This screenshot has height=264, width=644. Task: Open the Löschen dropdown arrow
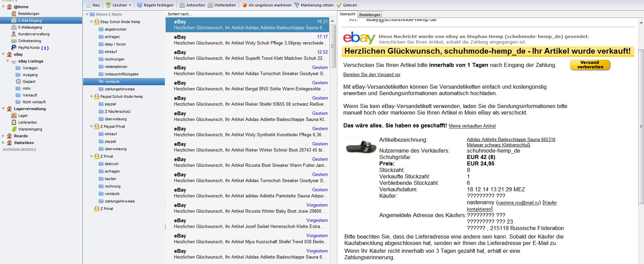130,5
